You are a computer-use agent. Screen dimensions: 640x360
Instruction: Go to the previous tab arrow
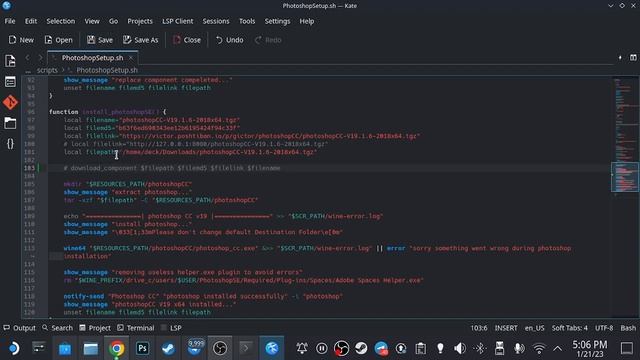tap(27, 58)
